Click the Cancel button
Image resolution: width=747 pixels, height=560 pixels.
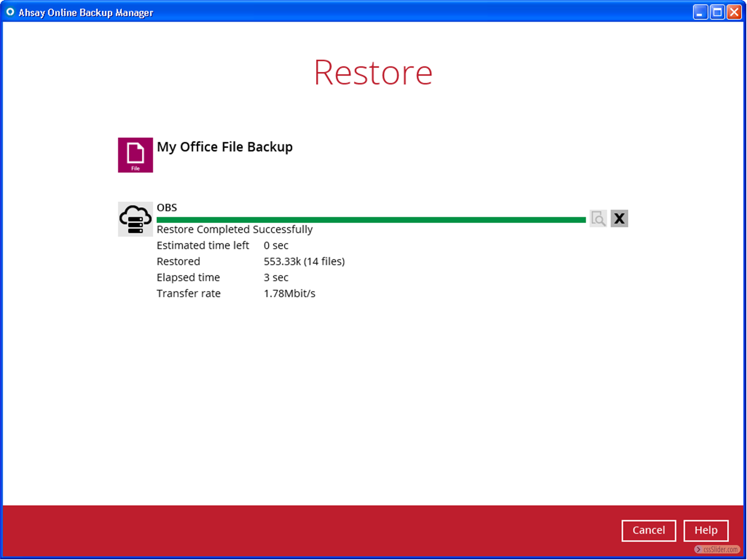(x=648, y=530)
